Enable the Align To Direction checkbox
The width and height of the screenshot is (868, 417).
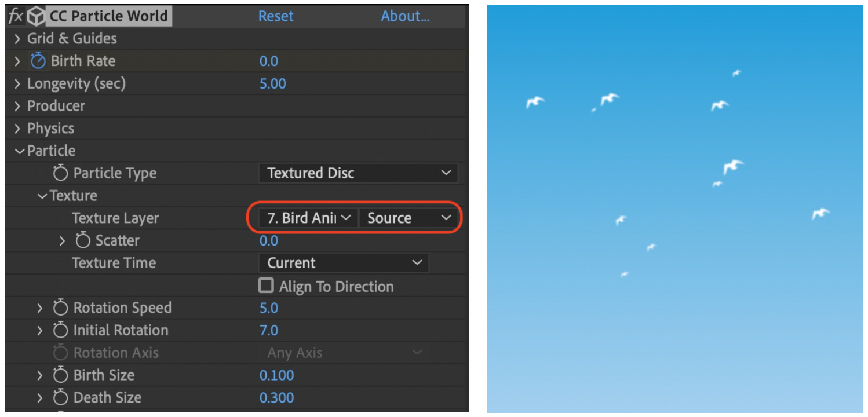coord(265,285)
